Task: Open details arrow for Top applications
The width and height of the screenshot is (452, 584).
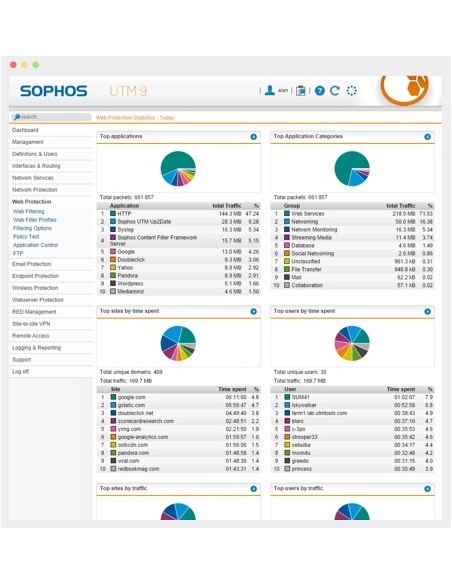Action: point(254,137)
